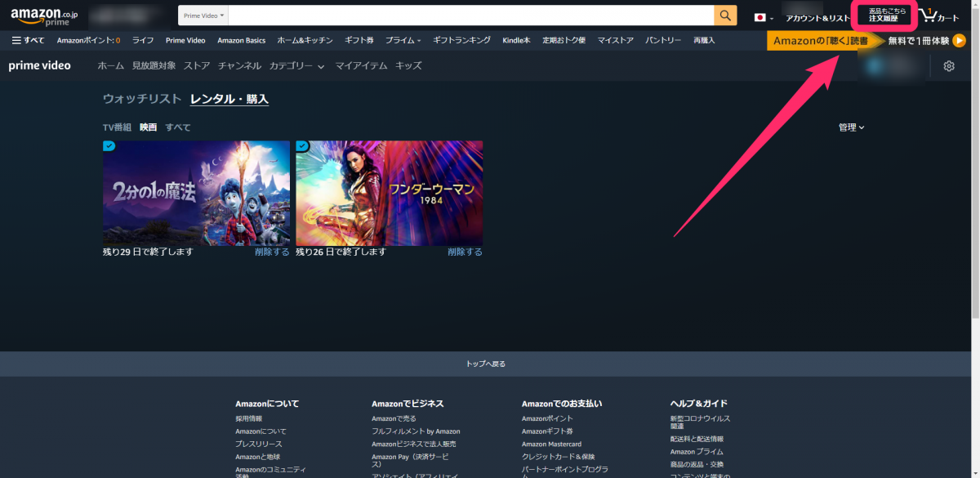Open ホーム&キッチン in top nav
This screenshot has width=980, height=478.
click(x=305, y=40)
